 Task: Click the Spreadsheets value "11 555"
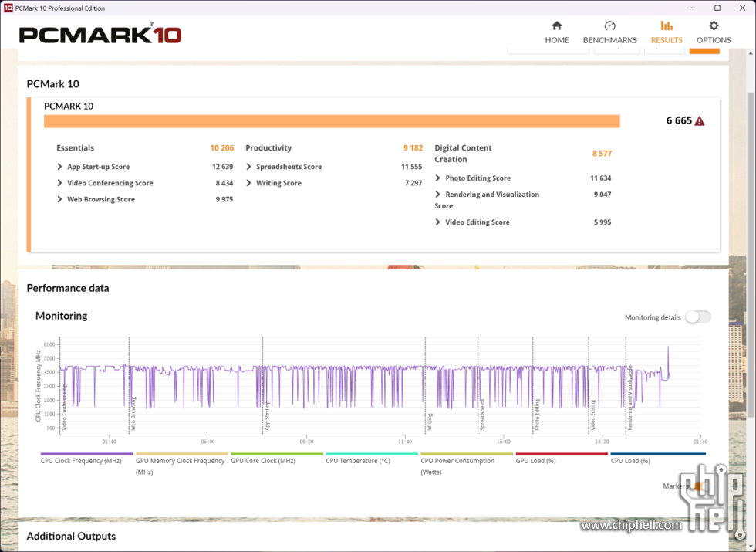pos(412,167)
